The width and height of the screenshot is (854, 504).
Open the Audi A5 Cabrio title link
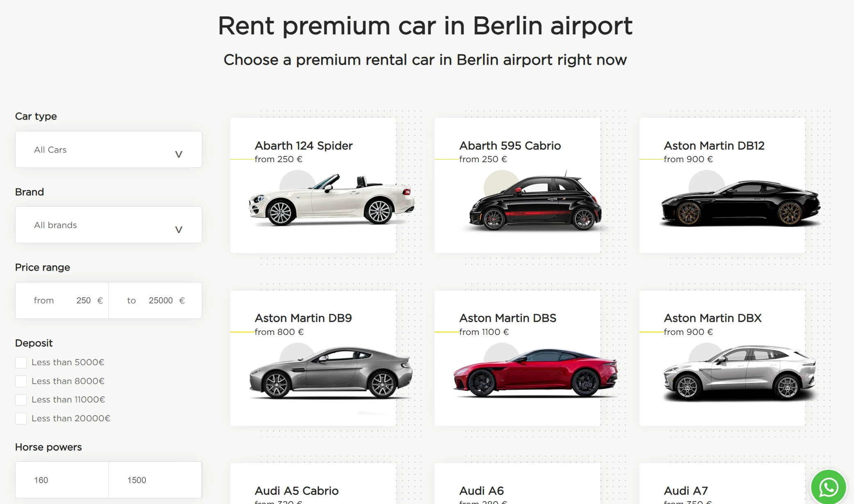coord(297,490)
